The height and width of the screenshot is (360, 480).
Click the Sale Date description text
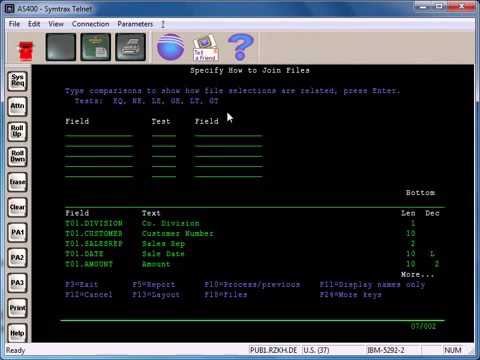coord(163,254)
